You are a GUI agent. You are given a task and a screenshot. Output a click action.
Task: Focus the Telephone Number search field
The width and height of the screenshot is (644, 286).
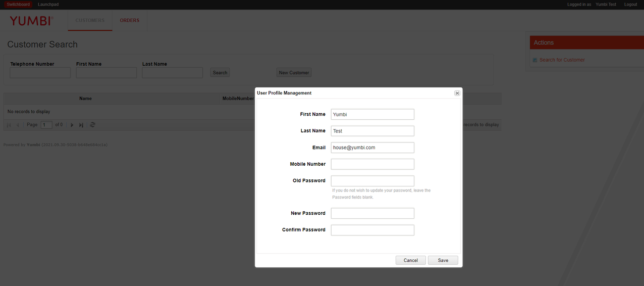40,73
